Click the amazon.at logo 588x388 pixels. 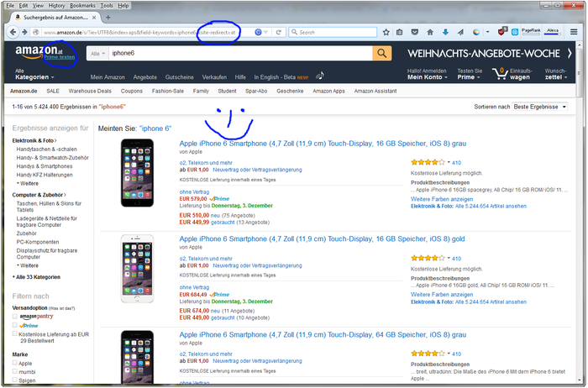coord(39,52)
